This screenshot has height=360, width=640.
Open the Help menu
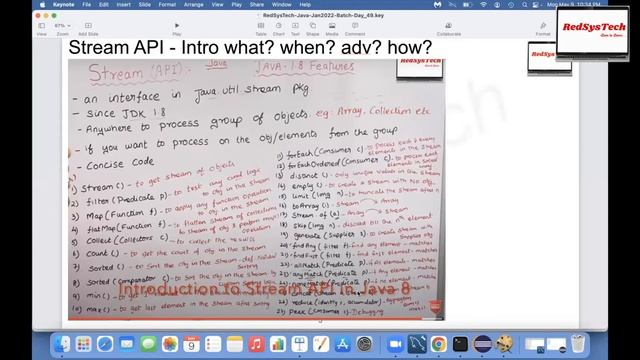click(305, 4)
